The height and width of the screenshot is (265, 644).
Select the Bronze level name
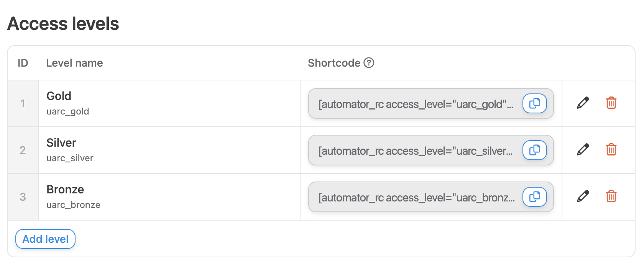(x=65, y=189)
